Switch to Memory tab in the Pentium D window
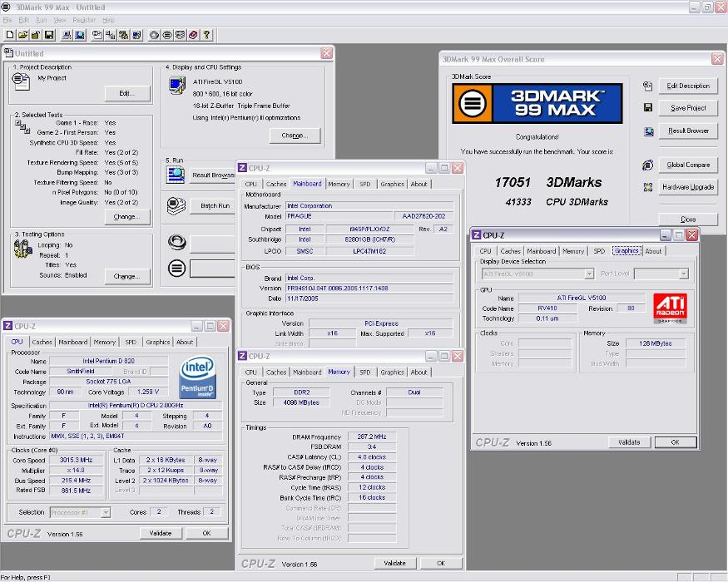Image resolution: width=728 pixels, height=582 pixels. (105, 342)
